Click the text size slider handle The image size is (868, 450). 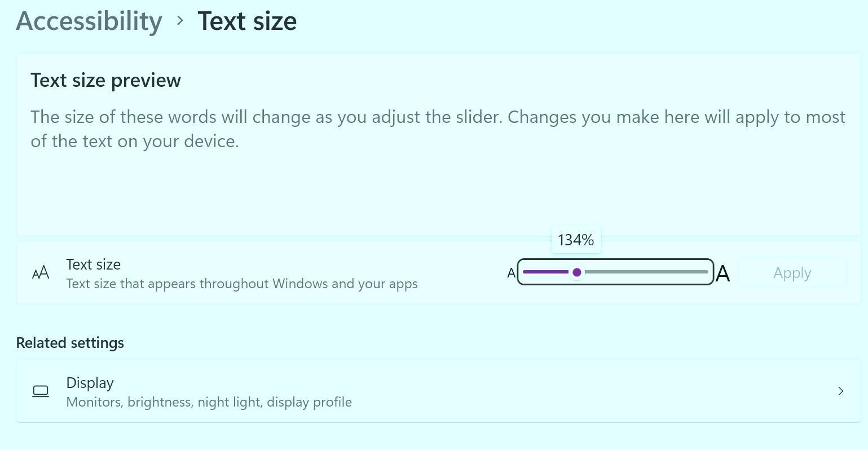[577, 272]
